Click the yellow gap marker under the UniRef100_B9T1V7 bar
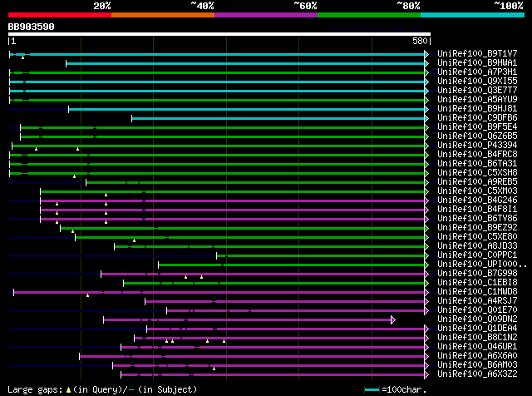The image size is (532, 396). (x=22, y=57)
